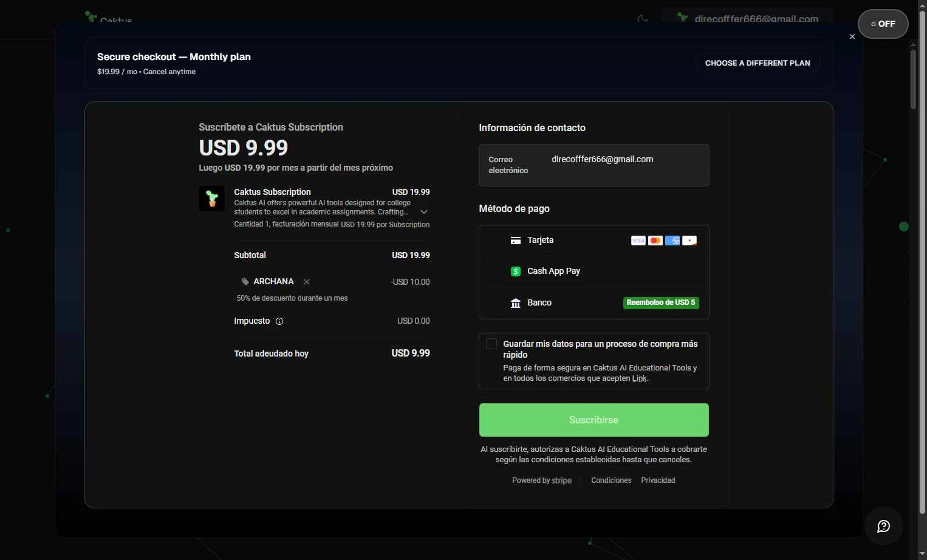Viewport: 927px width, 560px height.
Task: Expand the Caktus Subscription description
Action: click(424, 212)
